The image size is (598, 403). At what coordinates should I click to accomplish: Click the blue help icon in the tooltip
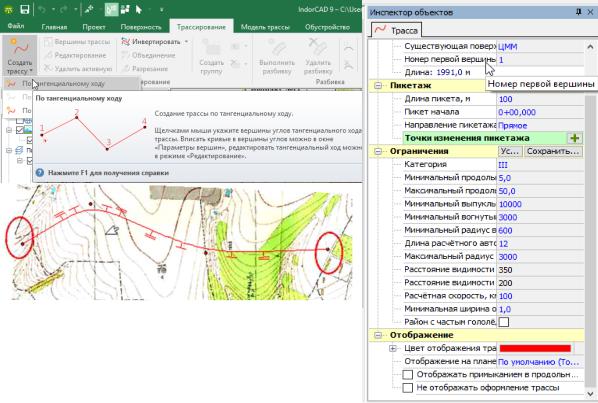[x=40, y=173]
